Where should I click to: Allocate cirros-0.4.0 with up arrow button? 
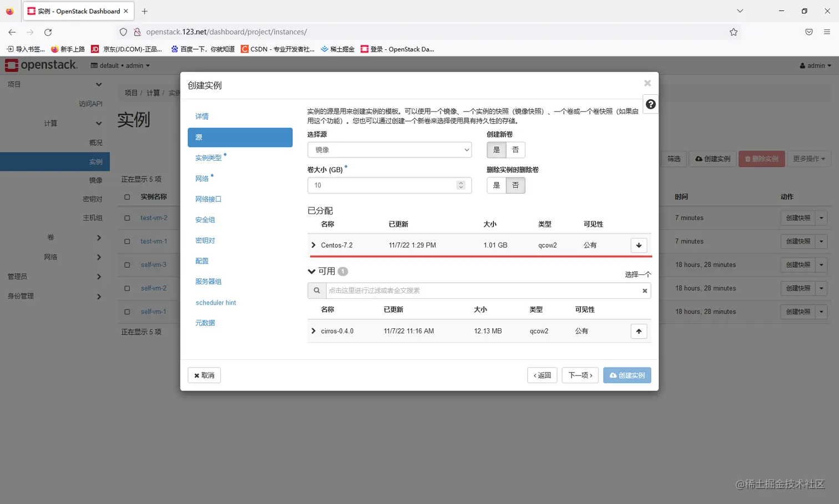639,331
